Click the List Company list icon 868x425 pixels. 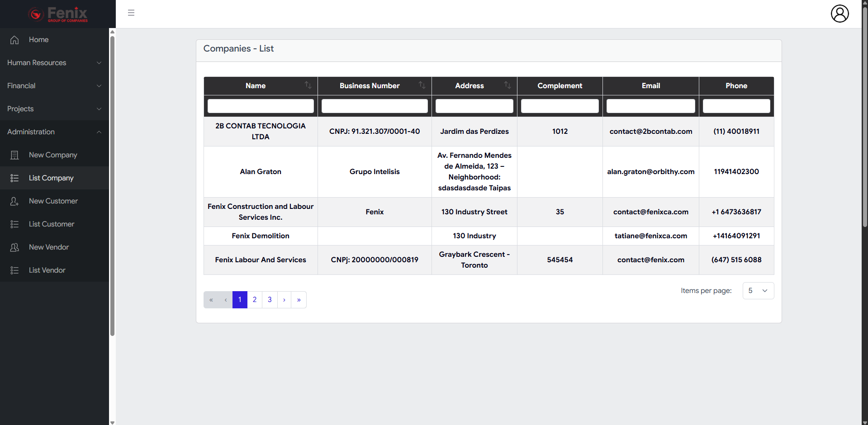(14, 178)
